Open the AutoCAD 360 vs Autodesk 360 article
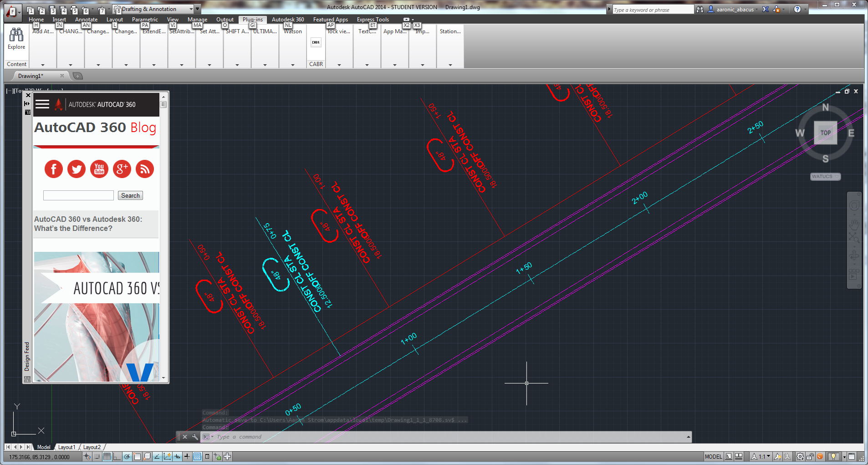868x465 pixels. click(88, 224)
